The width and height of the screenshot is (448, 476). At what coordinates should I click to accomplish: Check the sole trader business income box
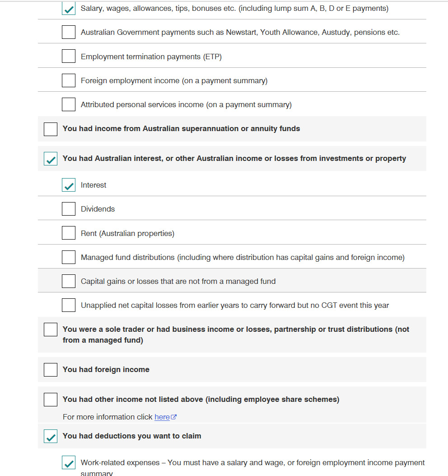coord(51,330)
